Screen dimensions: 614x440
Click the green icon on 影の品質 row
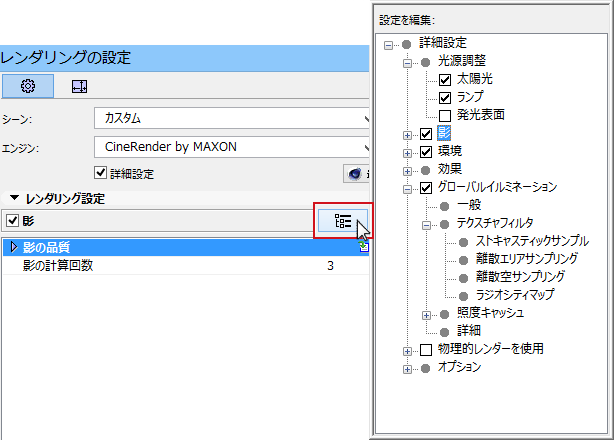point(364,247)
